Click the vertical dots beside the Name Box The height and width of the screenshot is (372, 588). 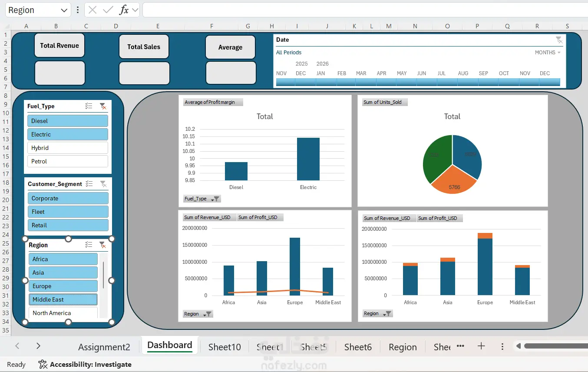[x=78, y=10]
